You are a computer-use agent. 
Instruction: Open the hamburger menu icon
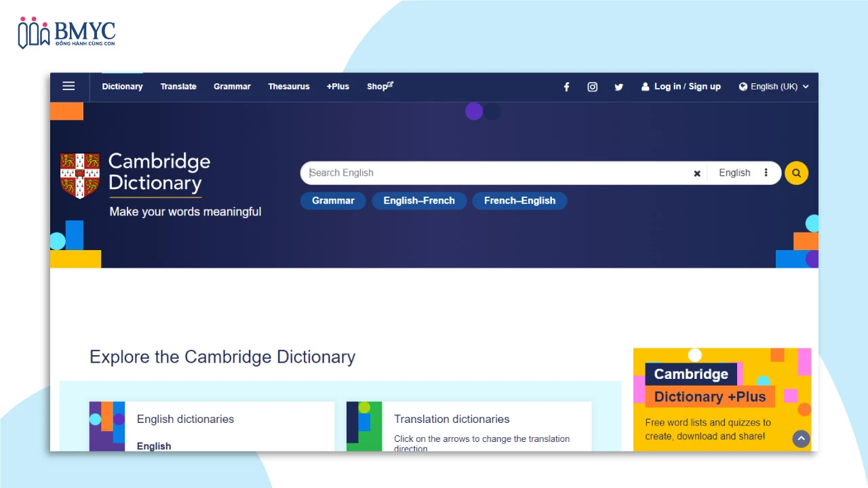[x=68, y=86]
